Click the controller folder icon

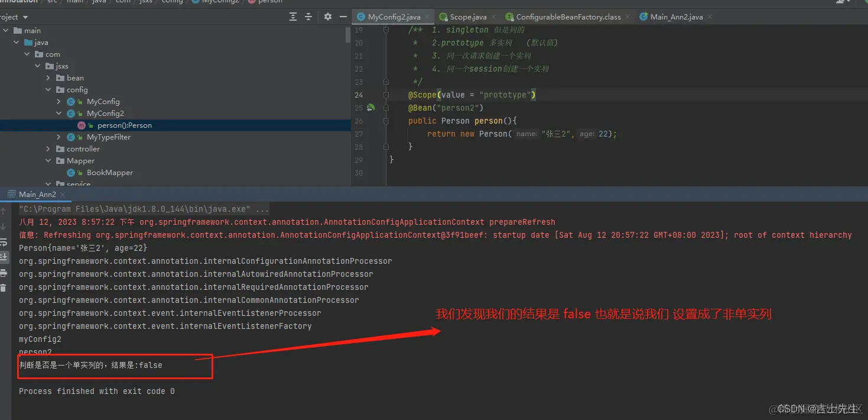point(60,149)
